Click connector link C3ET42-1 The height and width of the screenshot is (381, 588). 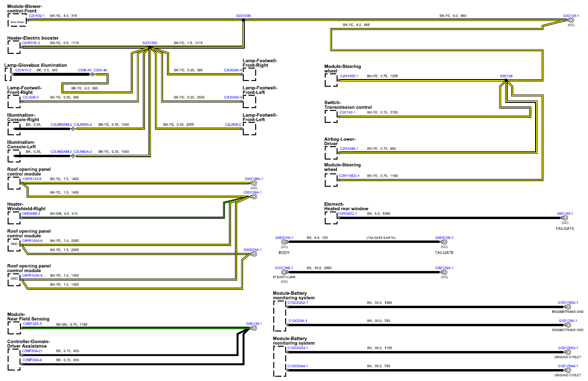coord(348,112)
